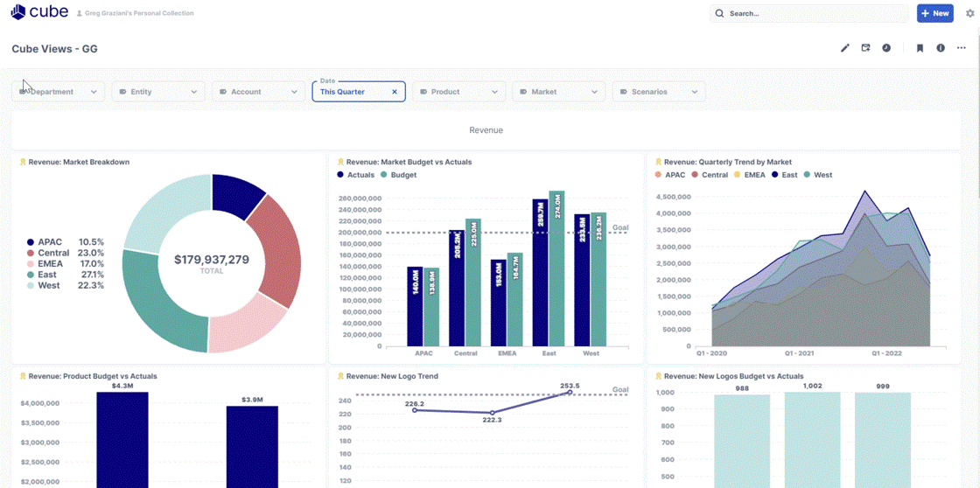Image resolution: width=980 pixels, height=488 pixels.
Task: Click the ribbon icon of Quarterly Trend by Market
Action: [x=658, y=162]
